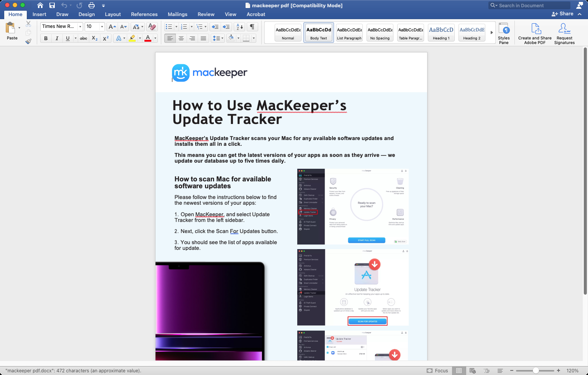Apply subscript formatting
This screenshot has width=588, height=375.
point(95,38)
